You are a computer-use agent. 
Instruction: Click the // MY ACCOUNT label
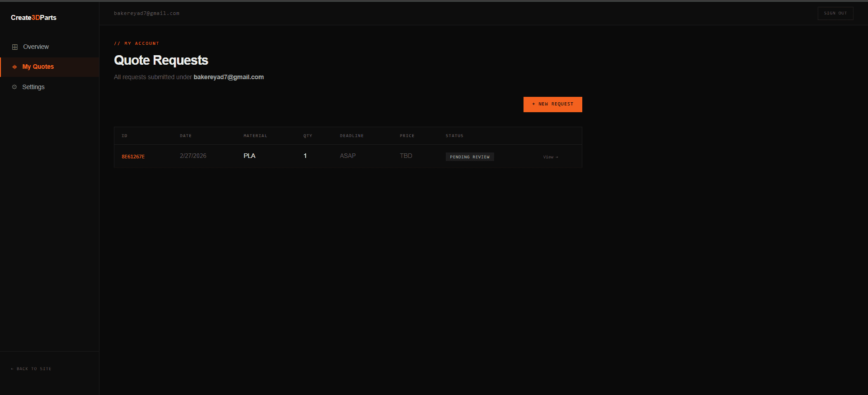click(x=137, y=43)
